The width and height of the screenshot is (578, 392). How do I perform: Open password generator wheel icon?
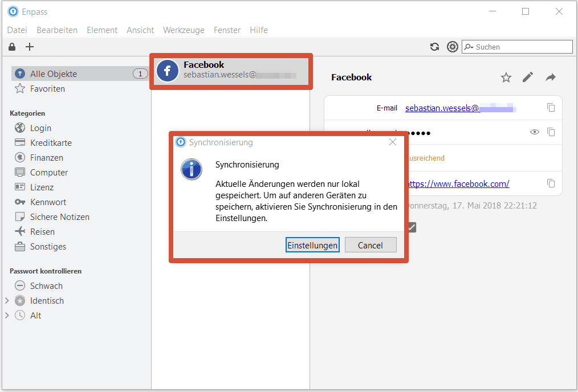452,47
